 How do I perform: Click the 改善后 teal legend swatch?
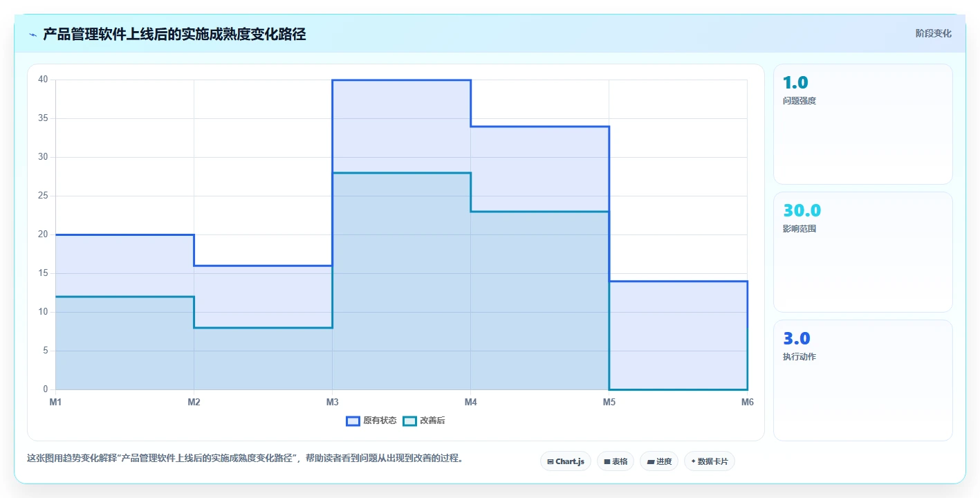[x=409, y=421]
